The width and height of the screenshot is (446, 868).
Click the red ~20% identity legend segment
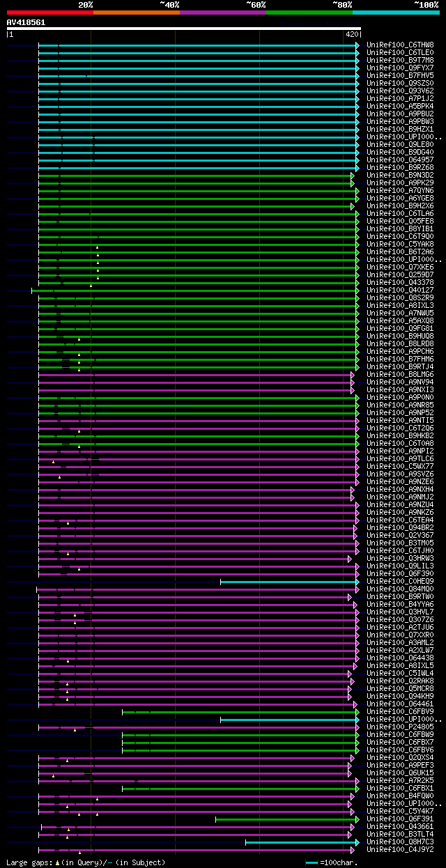49,13
